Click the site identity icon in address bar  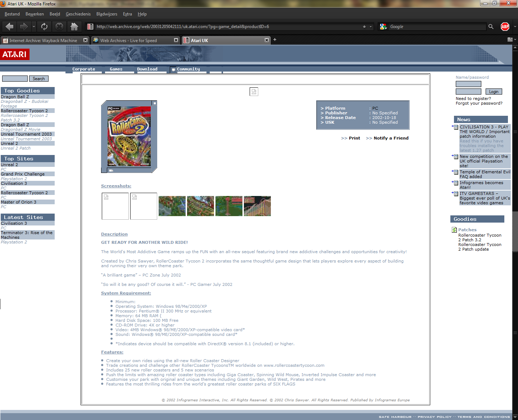click(x=90, y=27)
